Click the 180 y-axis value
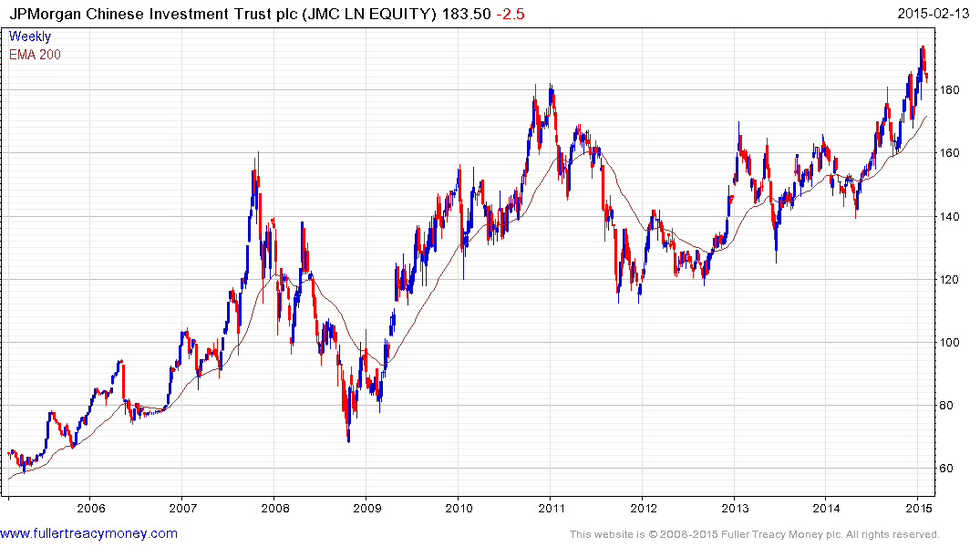This screenshot has width=980, height=547. coord(949,90)
